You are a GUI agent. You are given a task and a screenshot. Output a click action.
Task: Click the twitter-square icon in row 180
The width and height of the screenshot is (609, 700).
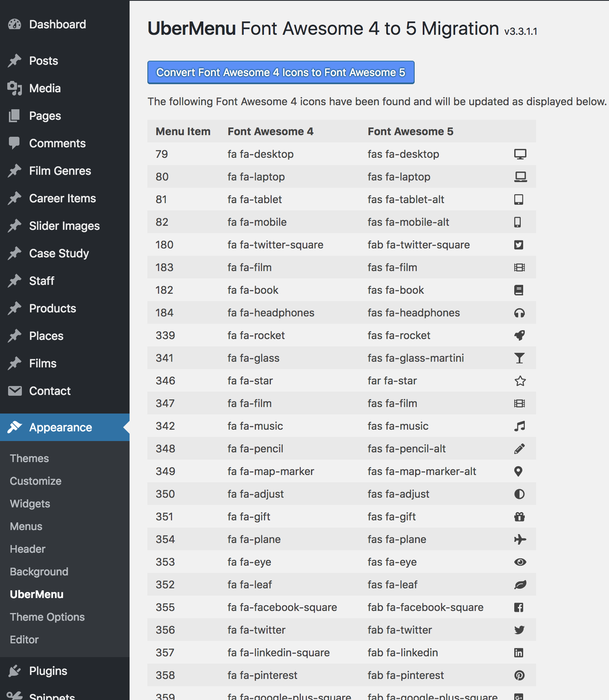(519, 245)
